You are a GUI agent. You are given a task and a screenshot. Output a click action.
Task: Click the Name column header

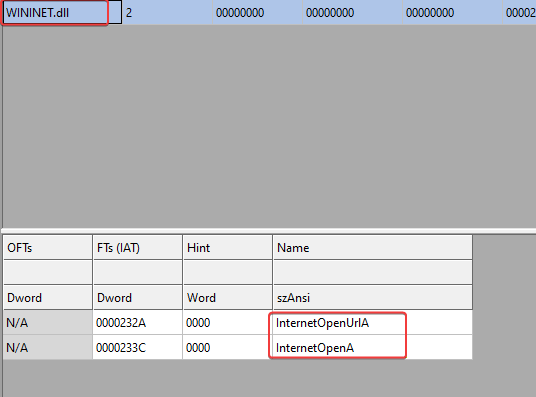click(x=373, y=247)
